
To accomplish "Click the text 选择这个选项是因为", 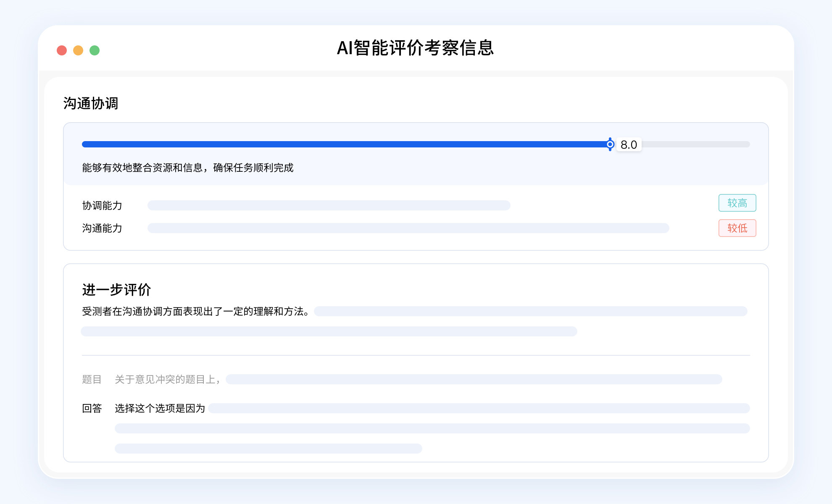I will coord(160,408).
